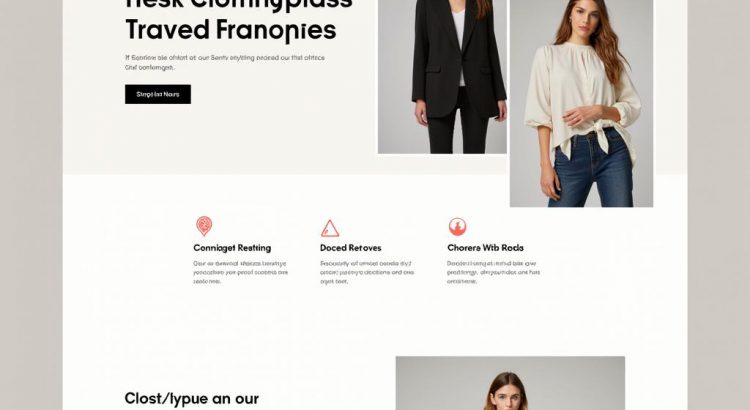Click the "Traved Franopies" headline text
Image resolution: width=750 pixels, height=410 pixels.
(x=231, y=30)
